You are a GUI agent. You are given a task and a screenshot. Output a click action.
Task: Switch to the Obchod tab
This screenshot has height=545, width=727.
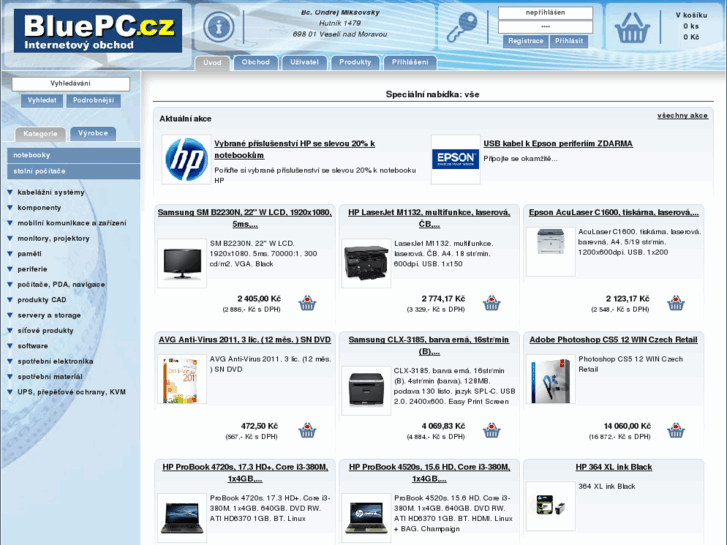tap(255, 62)
